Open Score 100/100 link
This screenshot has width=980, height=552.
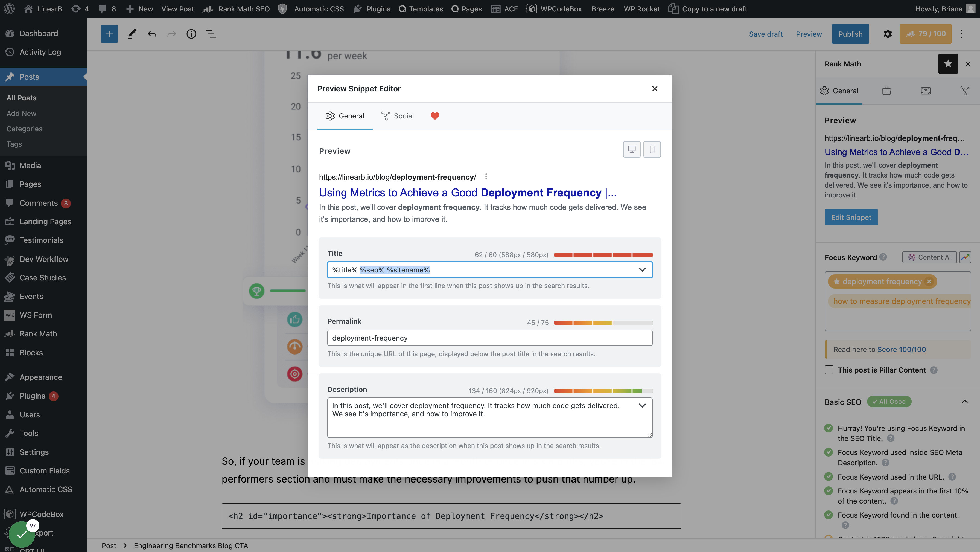[x=901, y=349]
